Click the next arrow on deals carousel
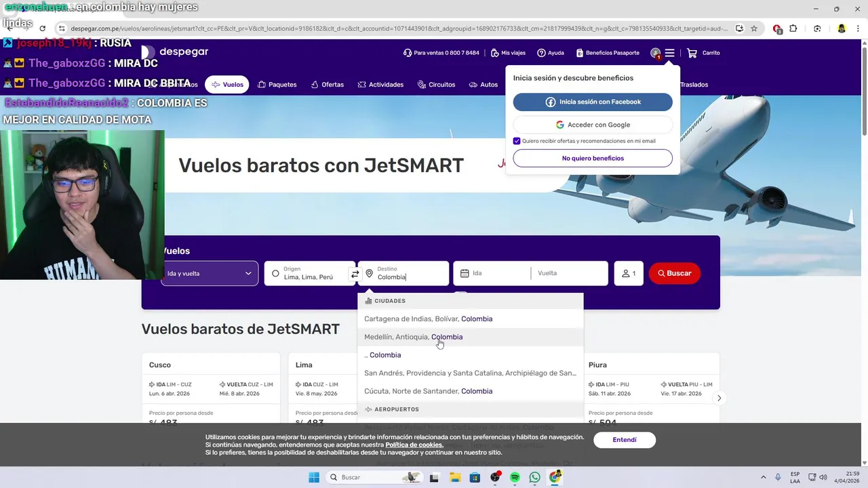This screenshot has height=488, width=868. tap(719, 398)
